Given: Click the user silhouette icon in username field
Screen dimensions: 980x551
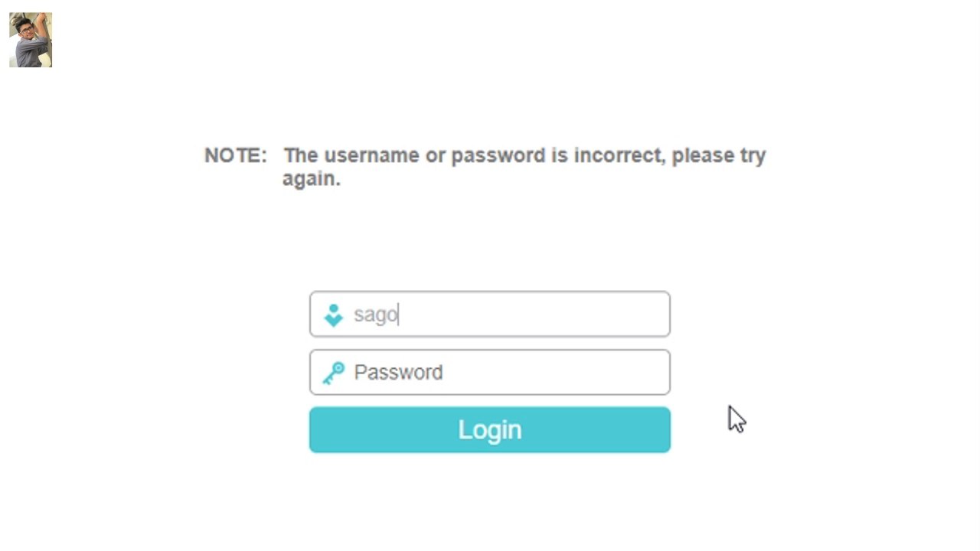Looking at the screenshot, I should click(x=334, y=315).
